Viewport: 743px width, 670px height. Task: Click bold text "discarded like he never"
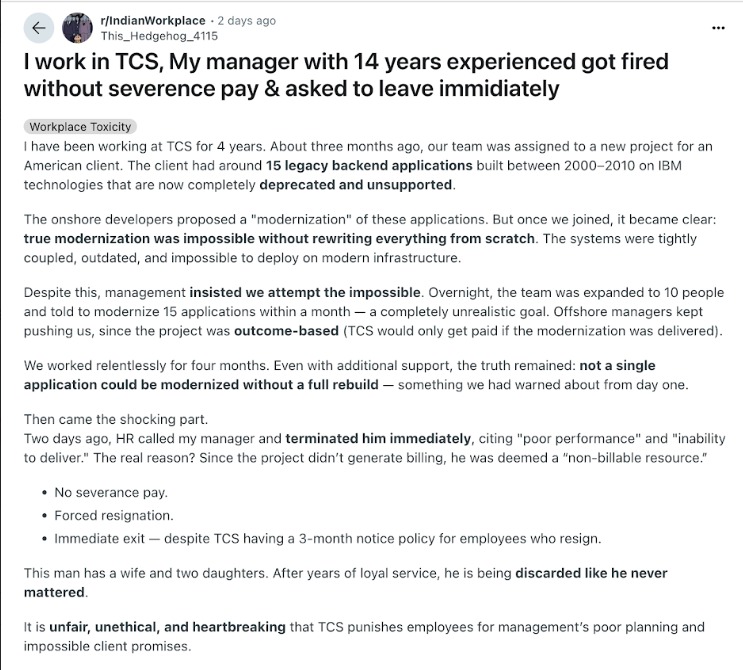coord(591,573)
